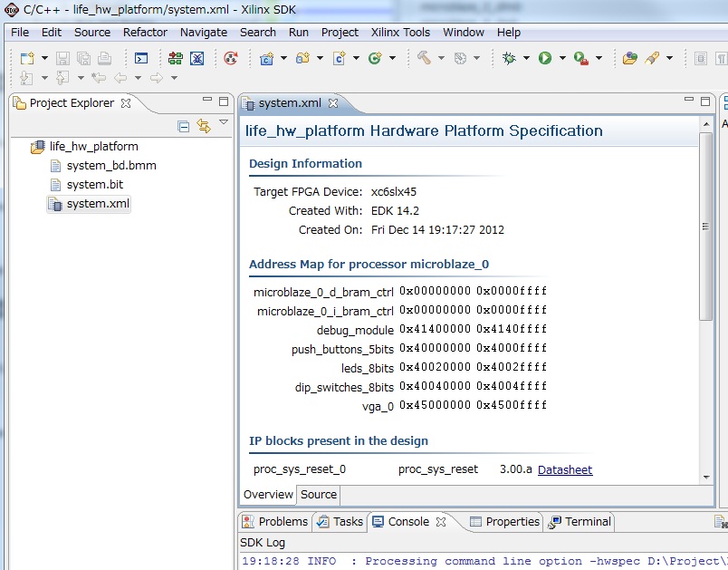The width and height of the screenshot is (728, 570).
Task: Click the red circular arrows toolbar icon
Action: 231,58
